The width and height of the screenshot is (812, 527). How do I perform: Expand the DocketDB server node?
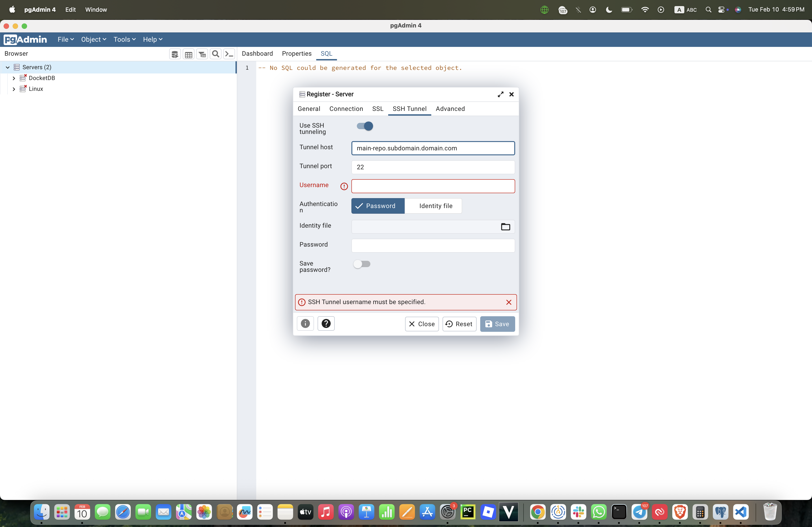pyautogui.click(x=14, y=78)
